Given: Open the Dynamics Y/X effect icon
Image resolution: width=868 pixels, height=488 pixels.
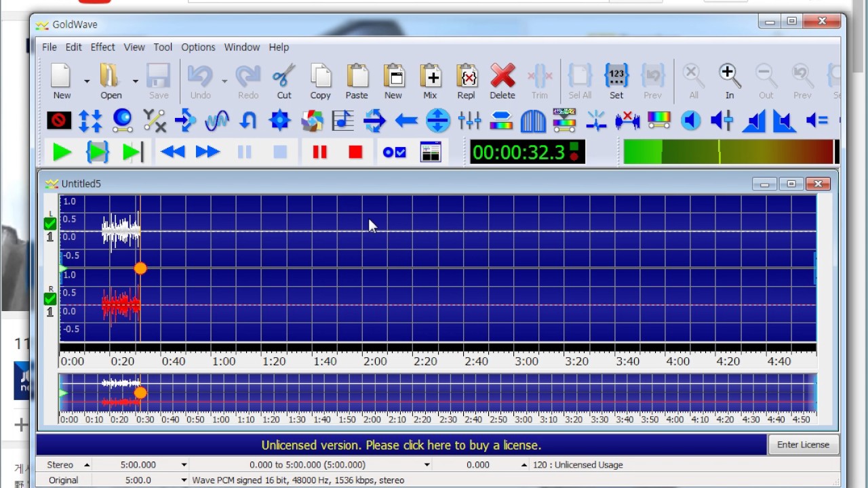Looking at the screenshot, I should (154, 121).
